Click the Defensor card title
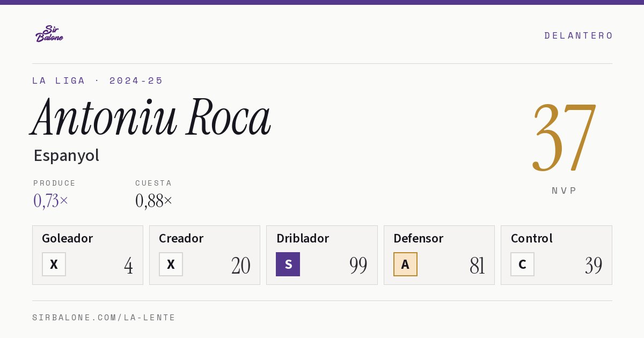This screenshot has width=644, height=338. click(419, 238)
